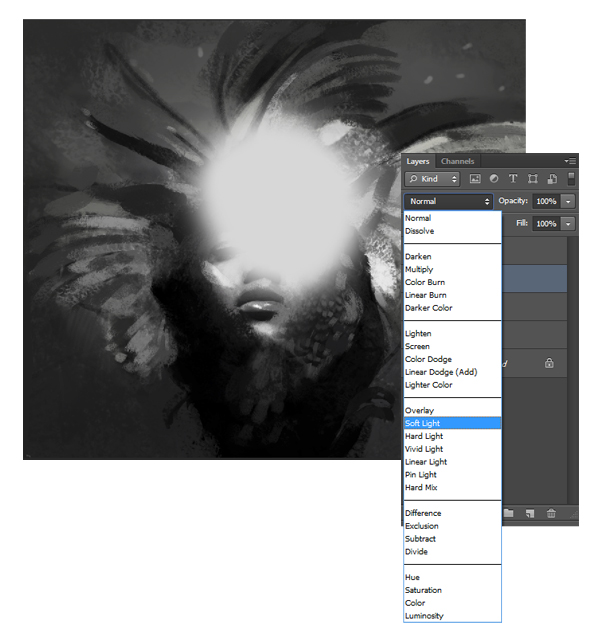Choose Linear Dodge (Add) blend mode
The height and width of the screenshot is (643, 600).
point(452,372)
